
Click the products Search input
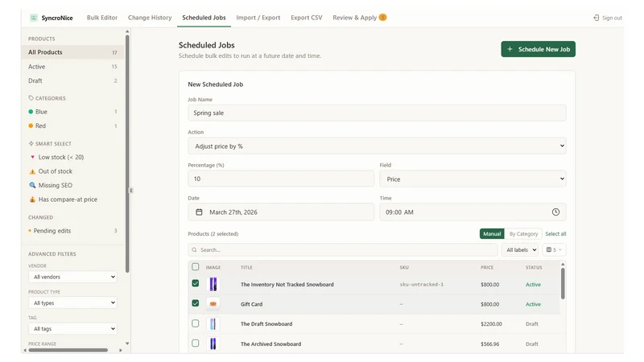click(x=343, y=250)
